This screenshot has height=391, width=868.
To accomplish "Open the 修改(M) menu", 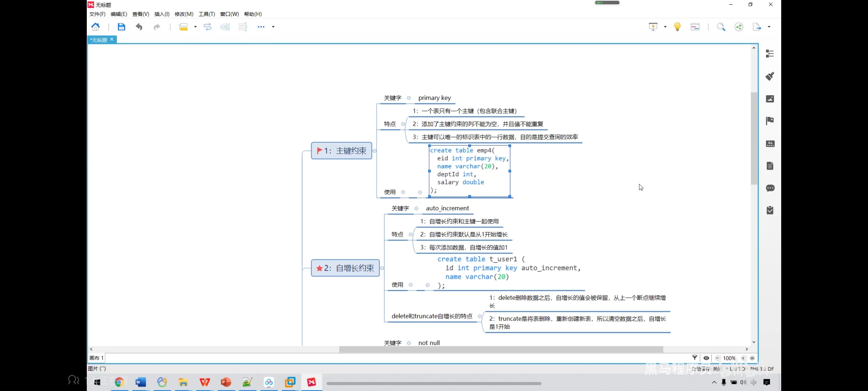I will pos(184,14).
